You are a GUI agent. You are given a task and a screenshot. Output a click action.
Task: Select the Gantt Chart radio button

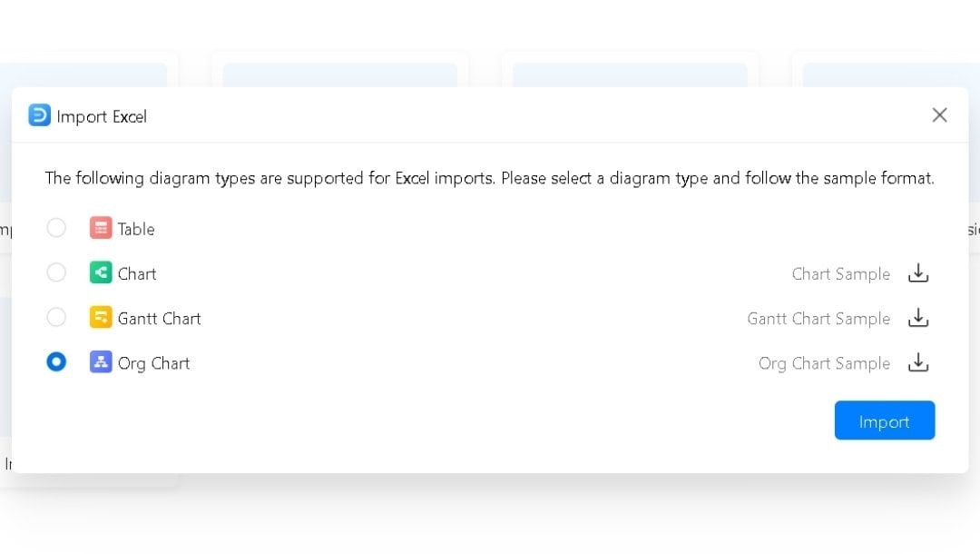pyautogui.click(x=56, y=317)
